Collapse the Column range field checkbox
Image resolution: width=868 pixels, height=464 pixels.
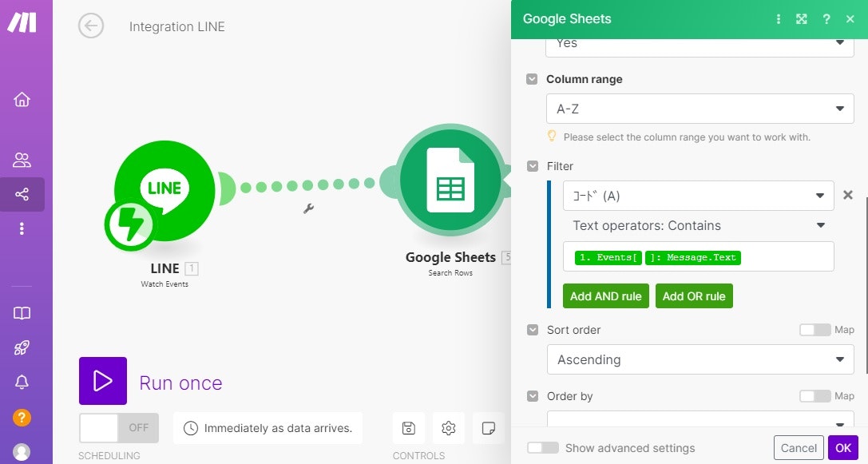(x=532, y=79)
